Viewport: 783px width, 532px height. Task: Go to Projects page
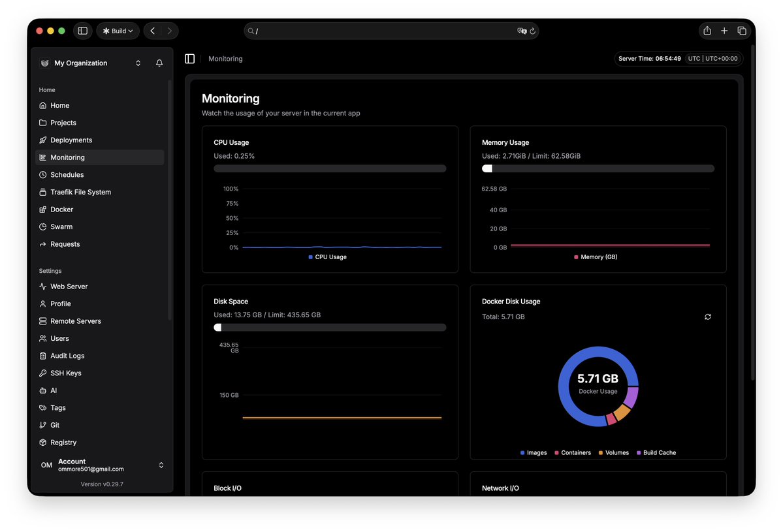click(x=99, y=123)
